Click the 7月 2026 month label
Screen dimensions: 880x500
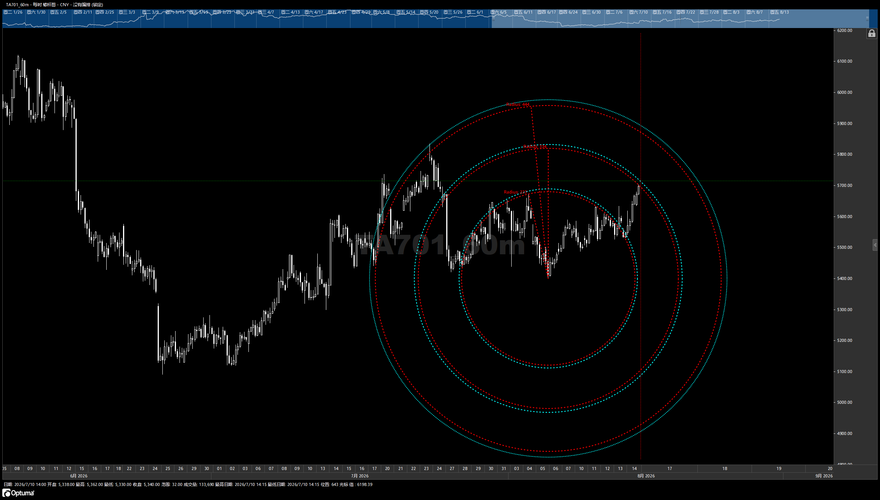359,476
